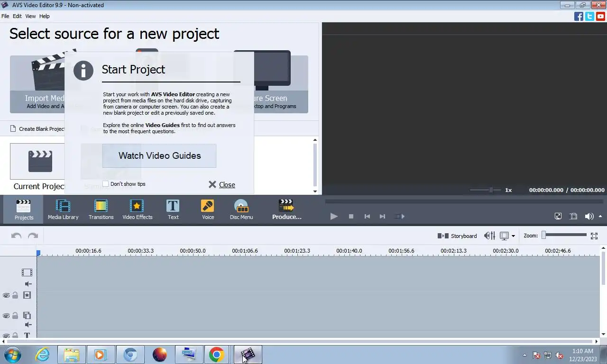Click the Undo arrow icon

tap(16, 236)
